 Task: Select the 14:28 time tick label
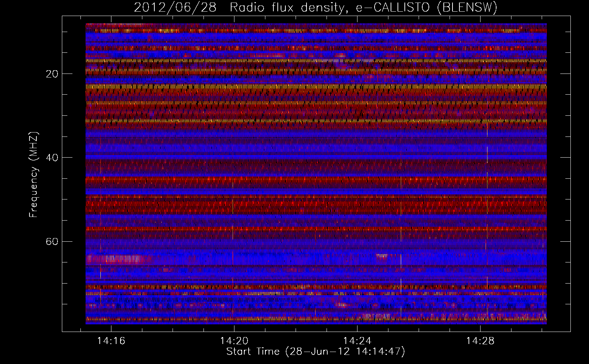[480, 341]
